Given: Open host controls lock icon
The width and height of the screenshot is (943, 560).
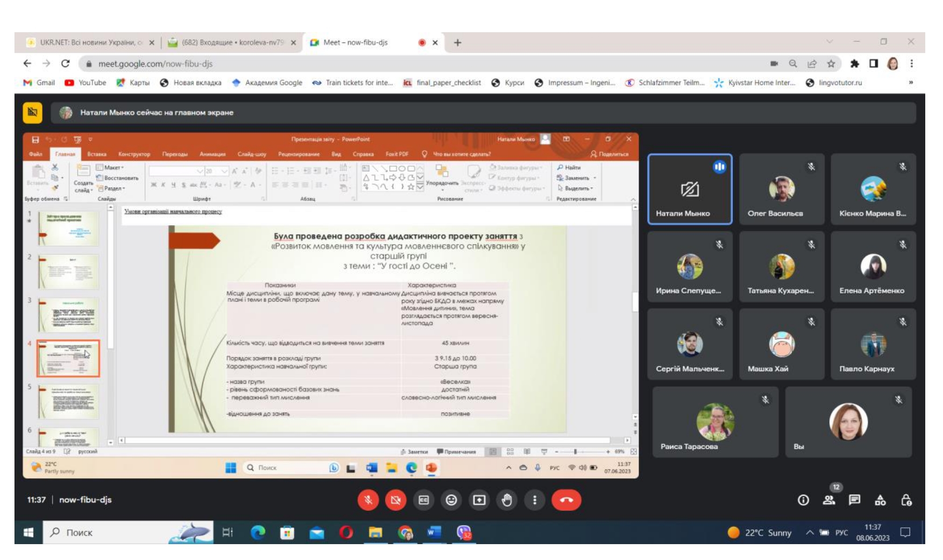Looking at the screenshot, I should pyautogui.click(x=906, y=500).
